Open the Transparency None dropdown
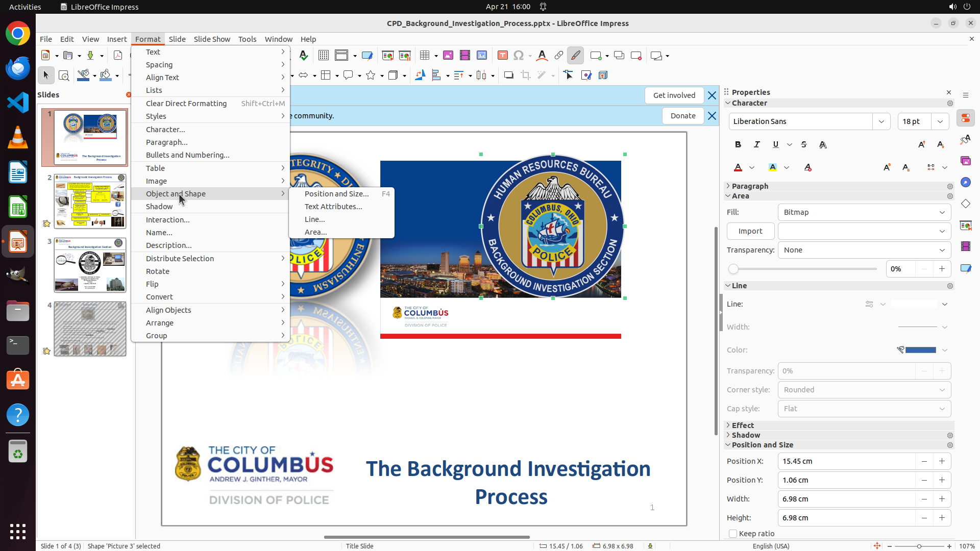This screenshot has width=980, height=551. [x=864, y=250]
